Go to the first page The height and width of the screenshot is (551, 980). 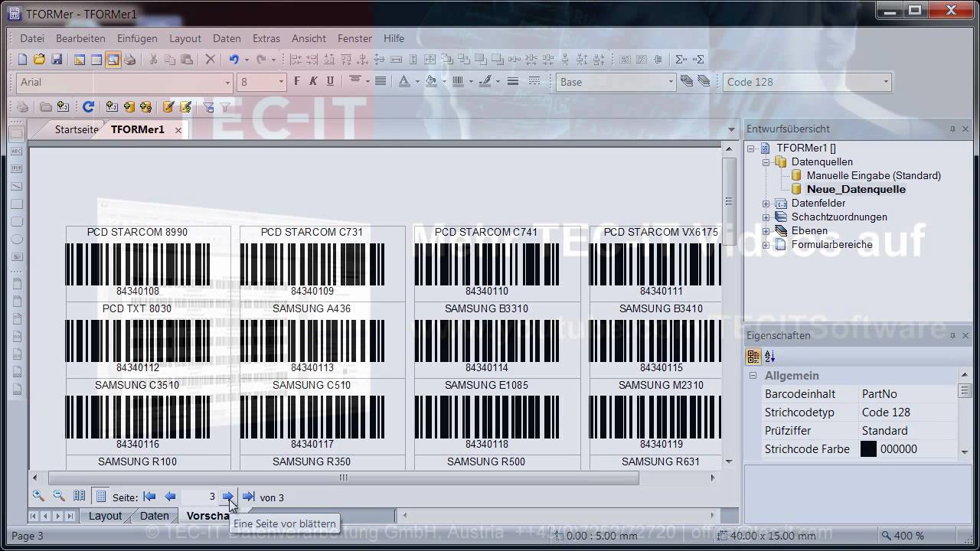pyautogui.click(x=149, y=497)
